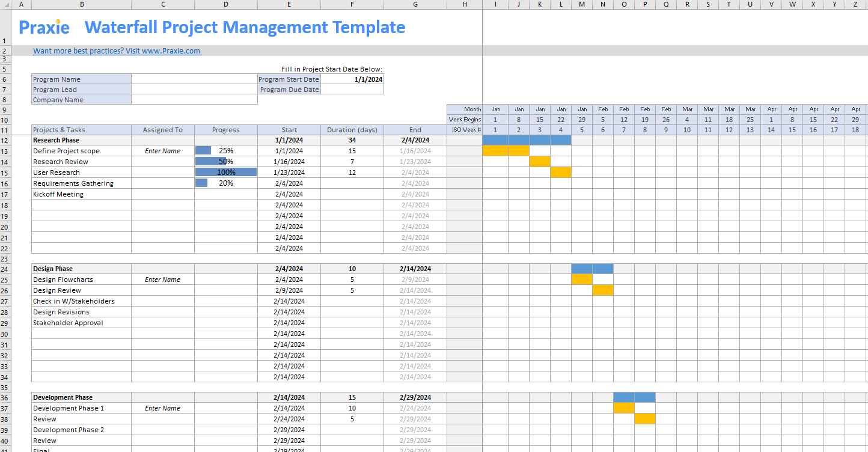Click the Research Phase duration value 34

pyautogui.click(x=352, y=140)
